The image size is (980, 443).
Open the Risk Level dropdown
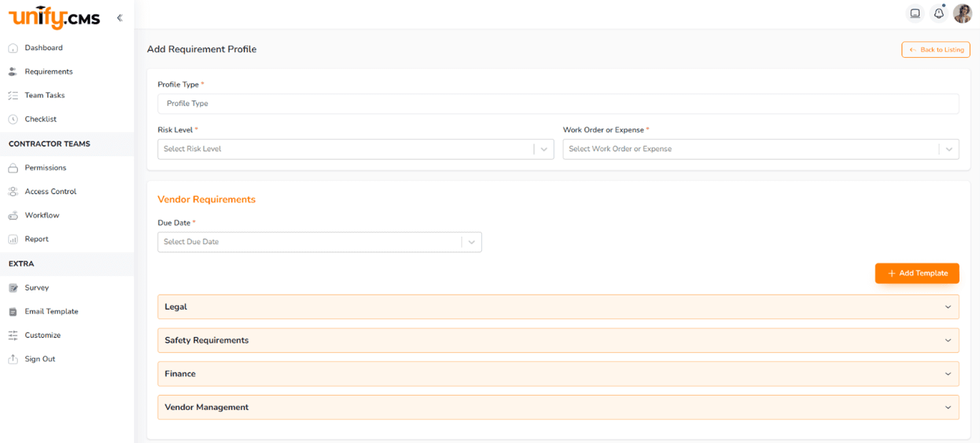pyautogui.click(x=355, y=149)
